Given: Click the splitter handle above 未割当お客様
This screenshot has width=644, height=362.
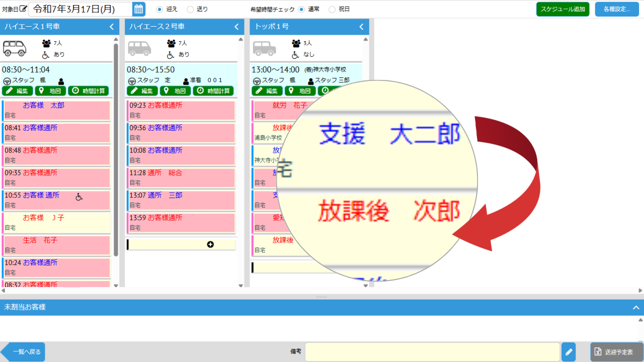Looking at the screenshot, I should [322, 297].
